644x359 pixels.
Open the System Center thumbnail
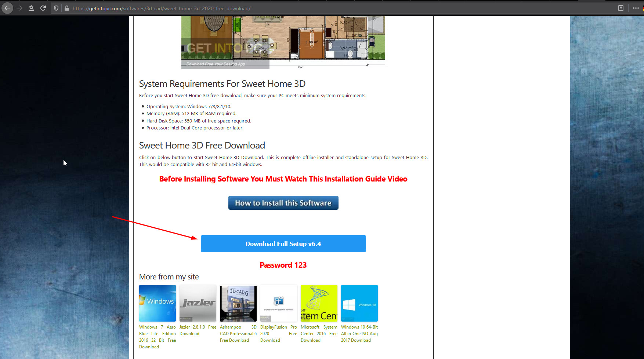319,303
